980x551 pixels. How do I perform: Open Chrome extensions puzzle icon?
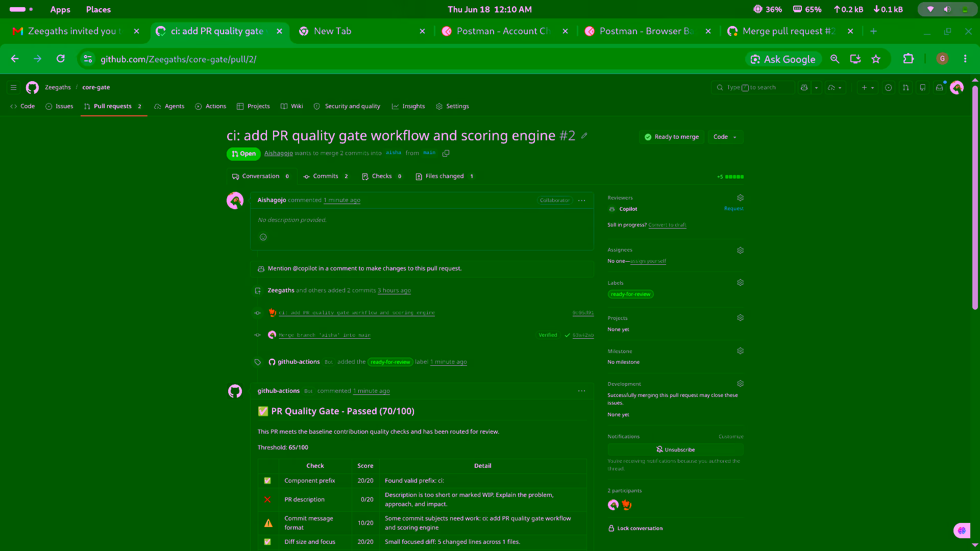coord(908,59)
